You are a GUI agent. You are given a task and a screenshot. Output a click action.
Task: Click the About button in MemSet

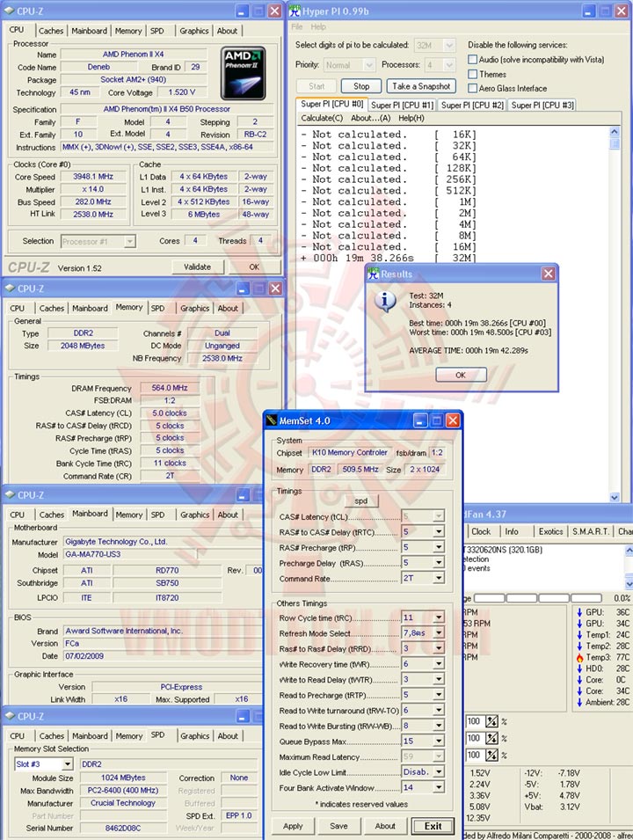[x=385, y=826]
